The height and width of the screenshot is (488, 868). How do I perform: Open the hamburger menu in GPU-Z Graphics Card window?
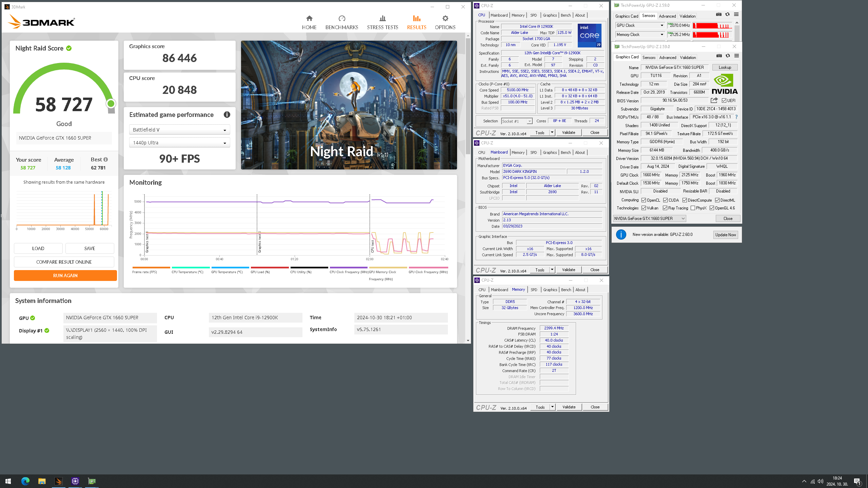tap(736, 56)
